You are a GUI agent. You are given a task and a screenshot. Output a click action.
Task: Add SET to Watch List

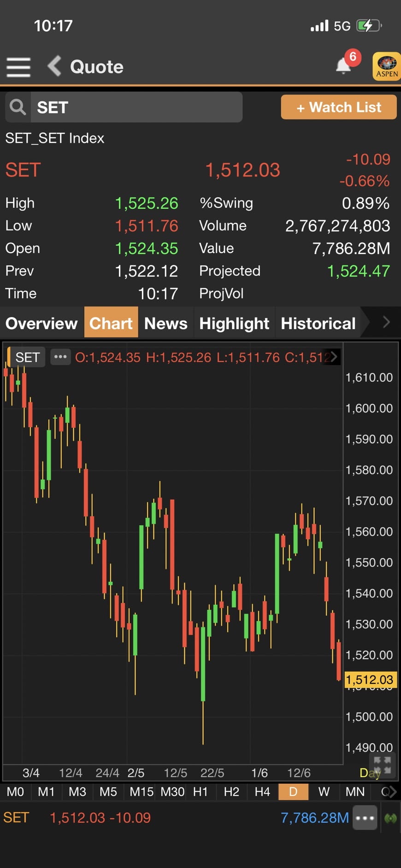click(339, 107)
